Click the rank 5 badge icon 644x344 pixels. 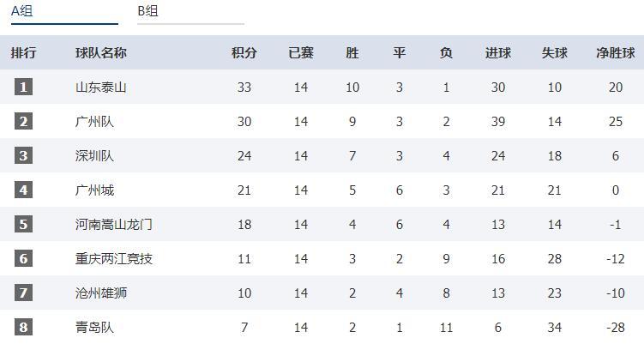tap(23, 225)
